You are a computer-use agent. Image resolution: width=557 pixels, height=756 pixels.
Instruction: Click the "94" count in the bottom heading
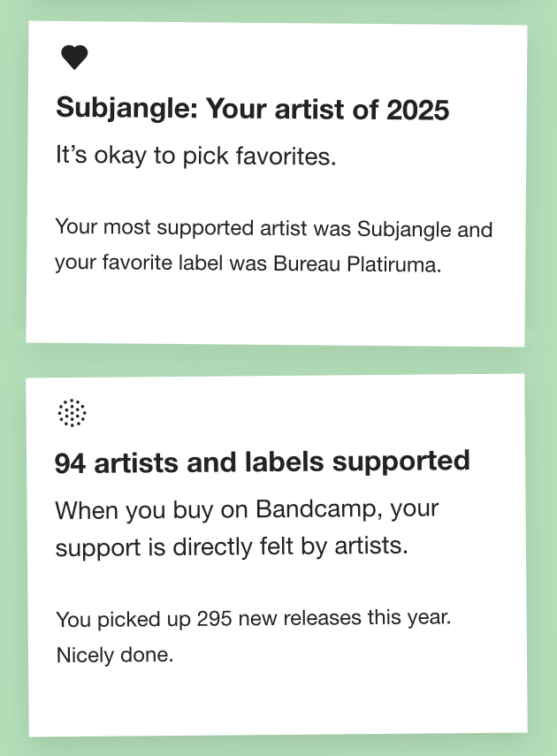(x=70, y=462)
